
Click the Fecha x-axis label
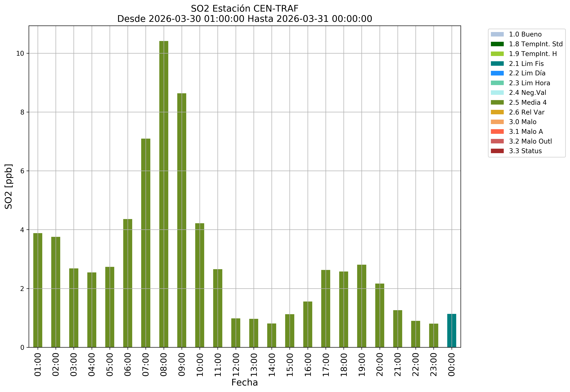[x=244, y=383]
